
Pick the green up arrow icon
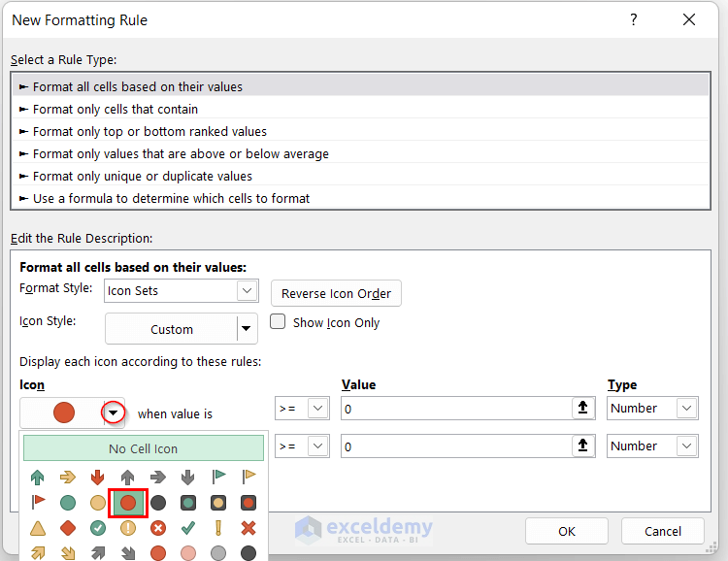38,477
